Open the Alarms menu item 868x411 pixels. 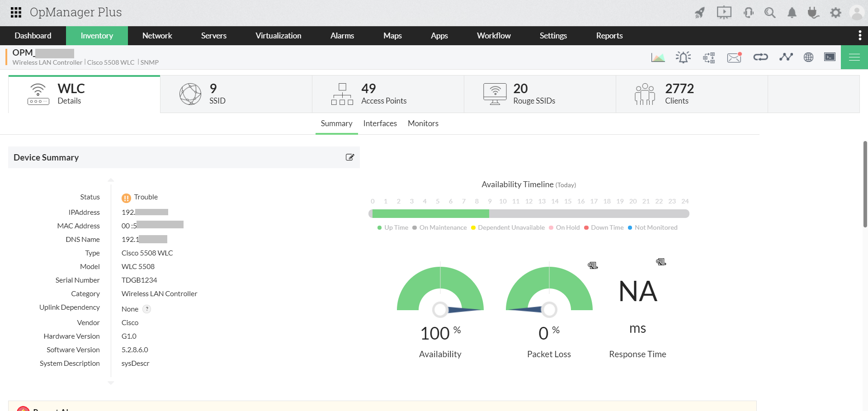coord(342,36)
